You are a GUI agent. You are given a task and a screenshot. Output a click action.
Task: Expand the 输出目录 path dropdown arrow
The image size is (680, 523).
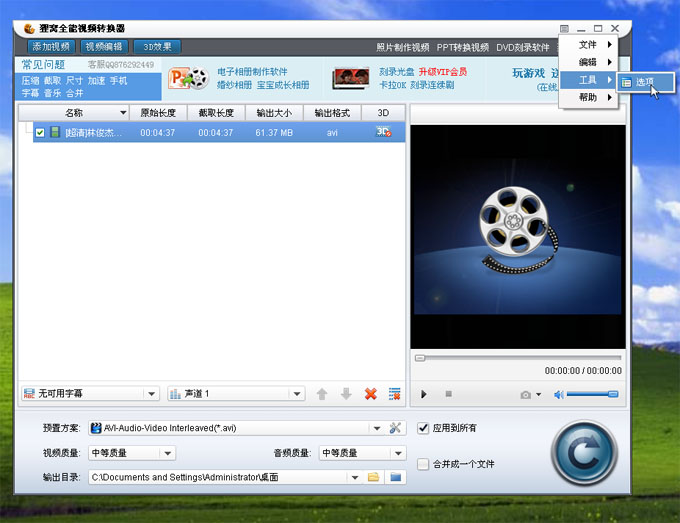click(355, 477)
